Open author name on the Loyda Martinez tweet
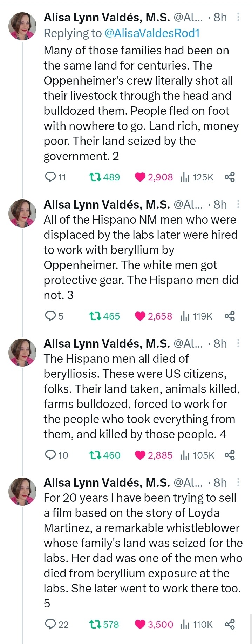 [107, 483]
